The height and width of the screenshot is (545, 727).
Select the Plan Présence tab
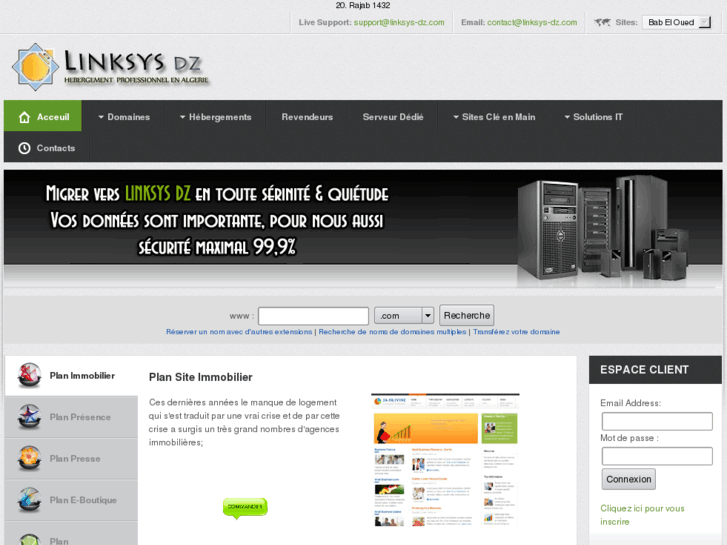pyautogui.click(x=71, y=417)
